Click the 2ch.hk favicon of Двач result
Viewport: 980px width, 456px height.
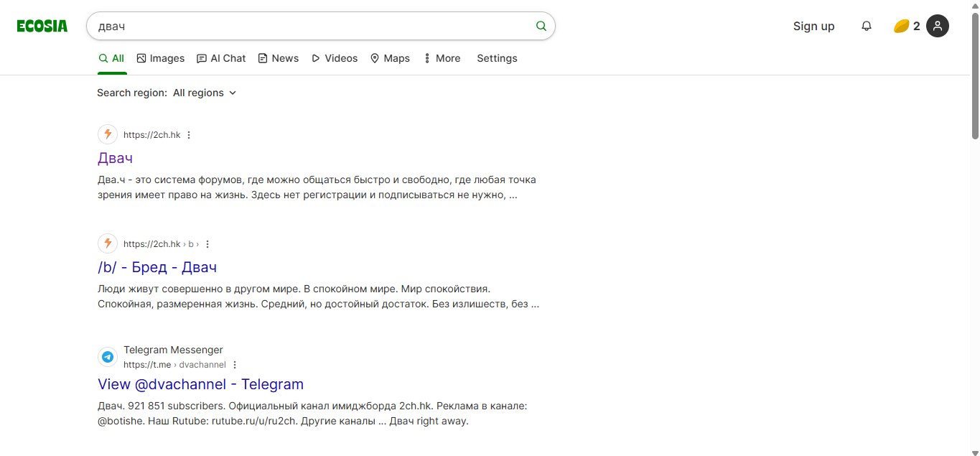click(x=108, y=134)
